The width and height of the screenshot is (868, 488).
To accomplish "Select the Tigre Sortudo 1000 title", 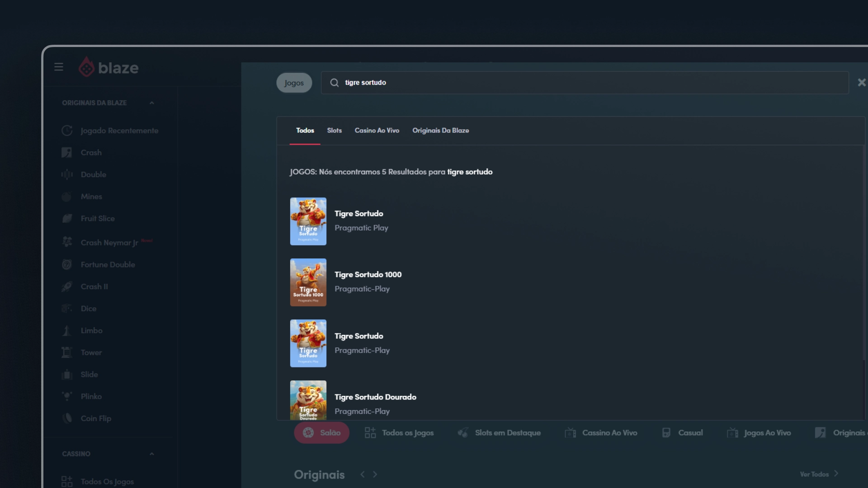I will [x=368, y=275].
